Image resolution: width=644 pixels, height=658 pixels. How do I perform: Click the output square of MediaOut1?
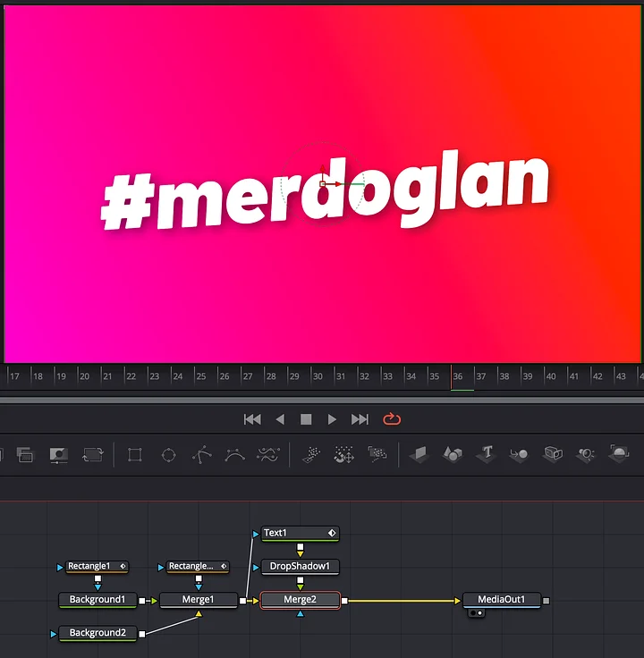[x=546, y=601]
